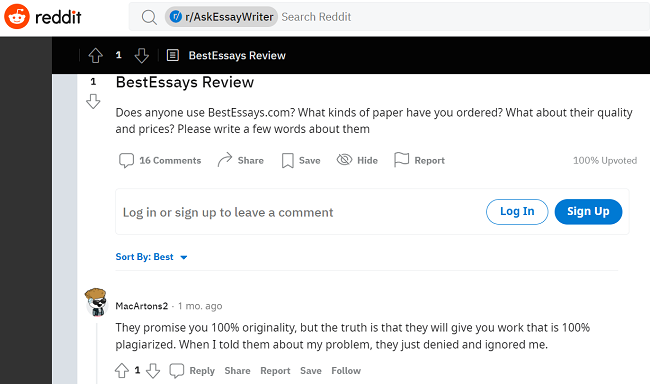The image size is (650, 384).
Task: Upvote MacArtons2's comment
Action: click(121, 371)
